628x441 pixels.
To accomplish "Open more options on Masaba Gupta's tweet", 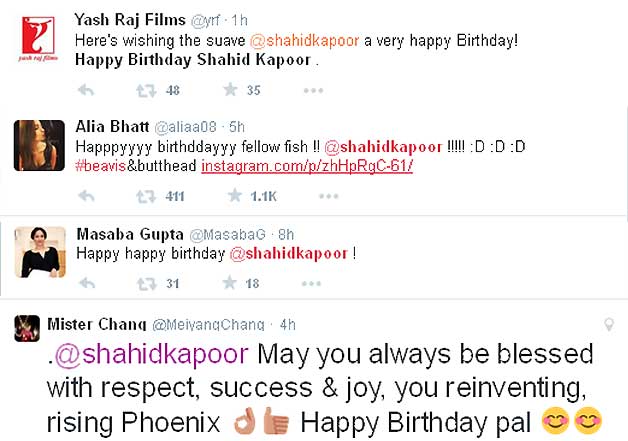I will click(312, 284).
